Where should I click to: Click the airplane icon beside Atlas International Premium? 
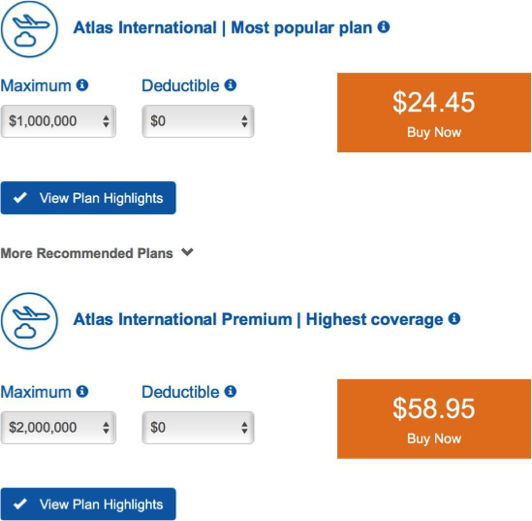tap(30, 321)
